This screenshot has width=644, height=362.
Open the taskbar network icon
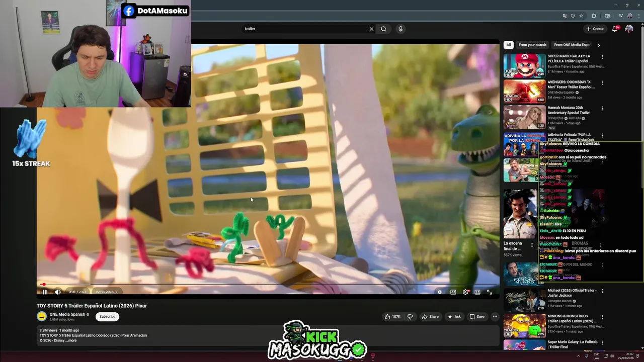coord(605,356)
